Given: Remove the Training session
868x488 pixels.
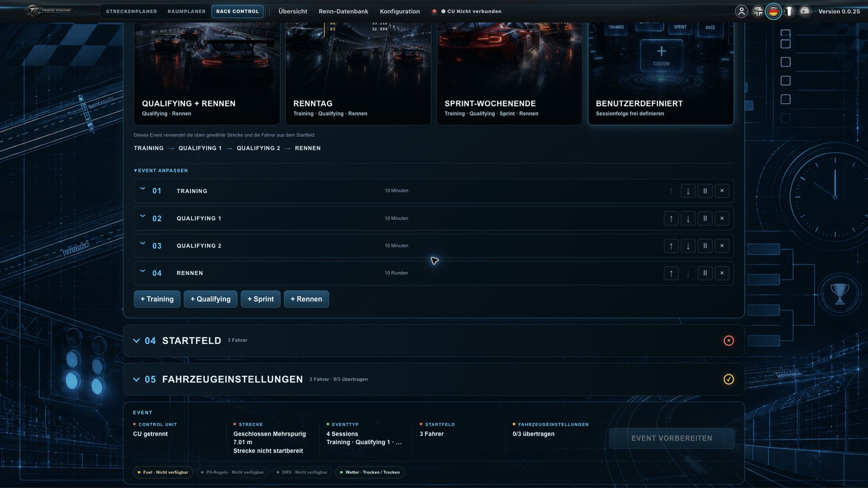Looking at the screenshot, I should (722, 191).
